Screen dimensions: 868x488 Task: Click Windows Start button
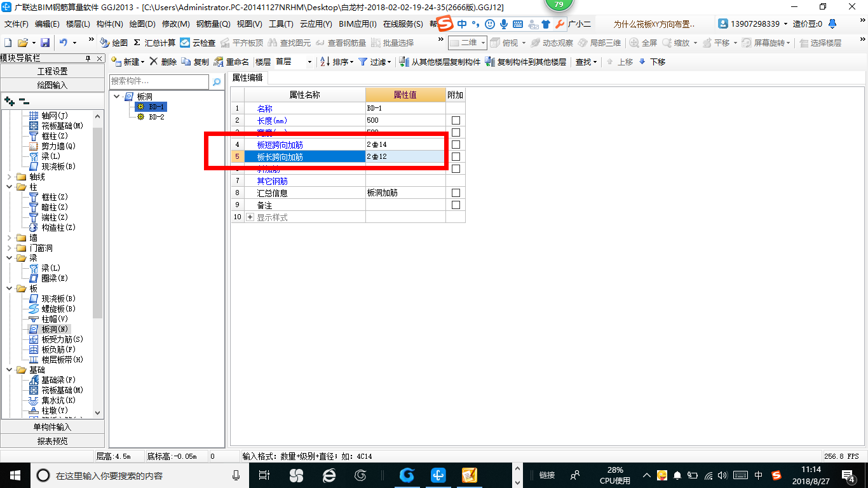coord(15,475)
